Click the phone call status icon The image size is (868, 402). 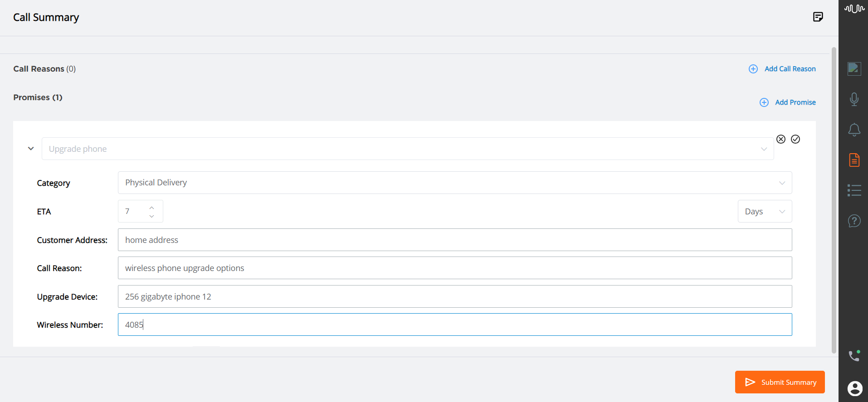click(854, 356)
